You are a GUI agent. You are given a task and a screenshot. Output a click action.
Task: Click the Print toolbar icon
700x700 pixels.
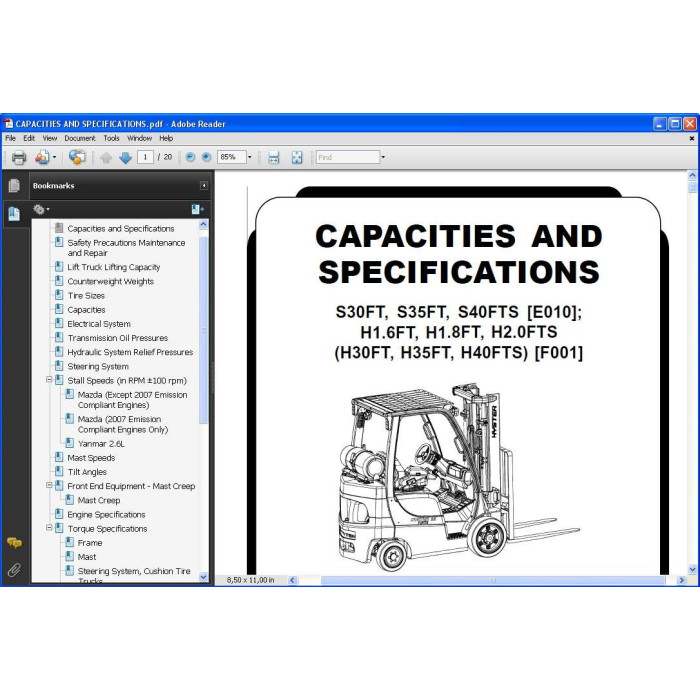tap(19, 157)
